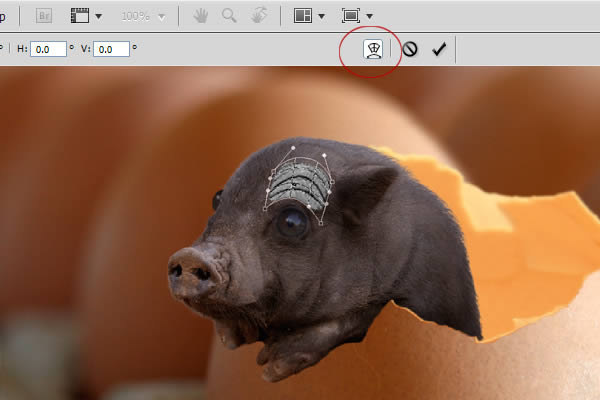Open the View Extras icon menu
The width and height of the screenshot is (600, 400).
point(80,16)
